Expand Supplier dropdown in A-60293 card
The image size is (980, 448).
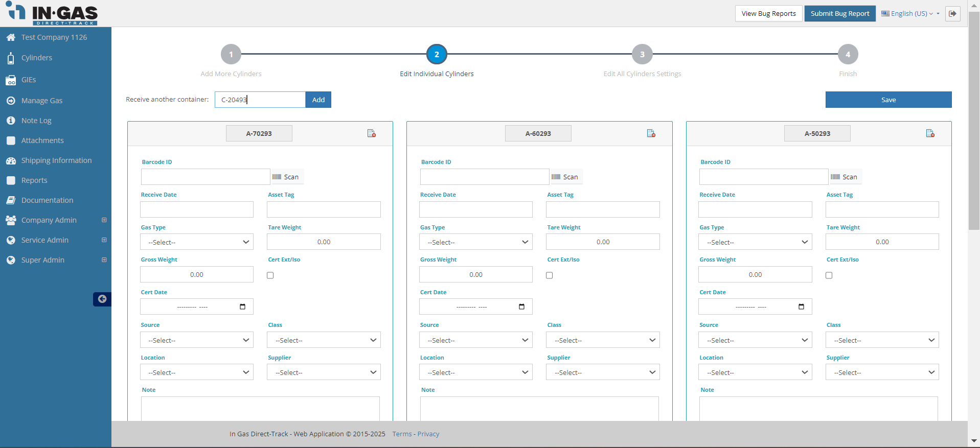point(603,372)
